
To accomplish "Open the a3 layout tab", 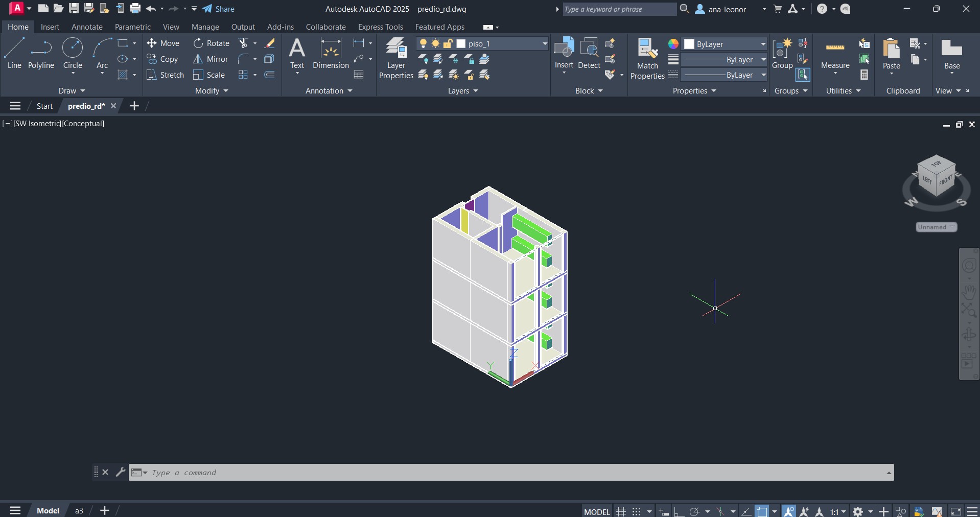I will (79, 511).
